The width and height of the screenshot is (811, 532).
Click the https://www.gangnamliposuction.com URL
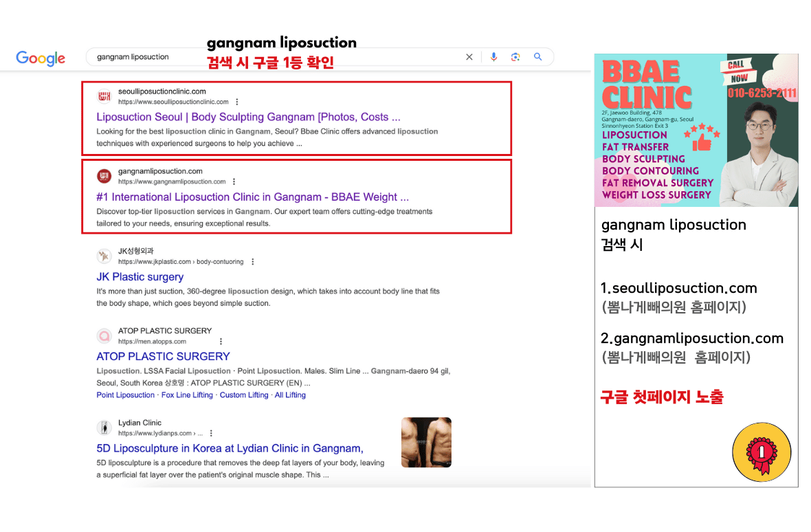172,181
